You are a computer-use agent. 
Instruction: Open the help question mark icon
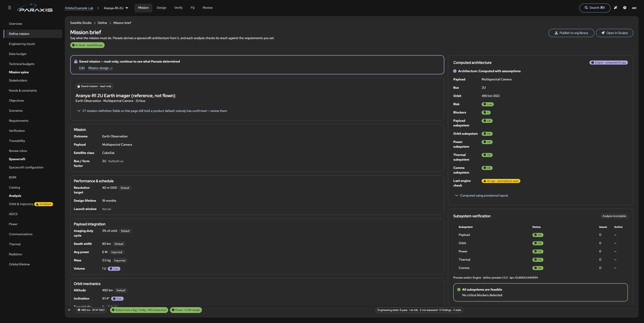(x=625, y=8)
